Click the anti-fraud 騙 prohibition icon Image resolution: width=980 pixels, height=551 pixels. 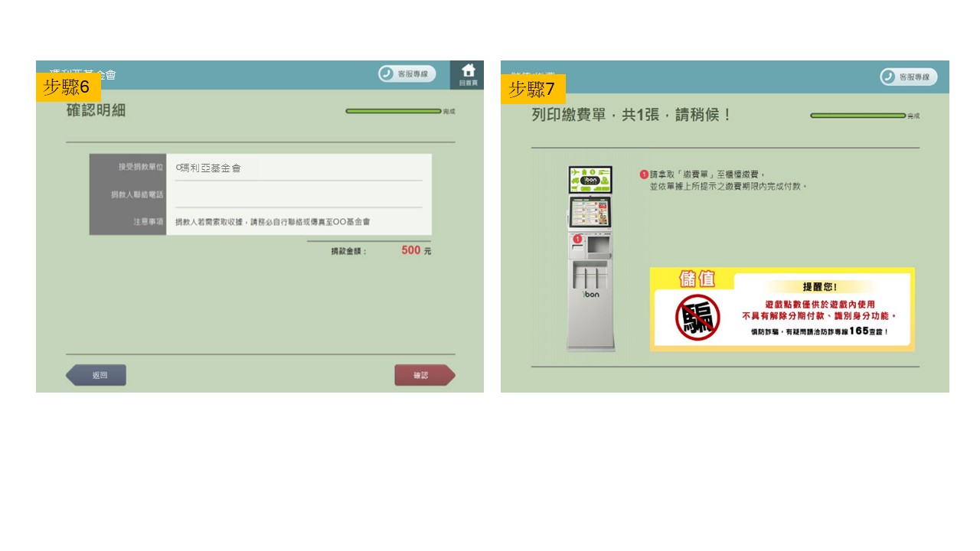point(697,317)
